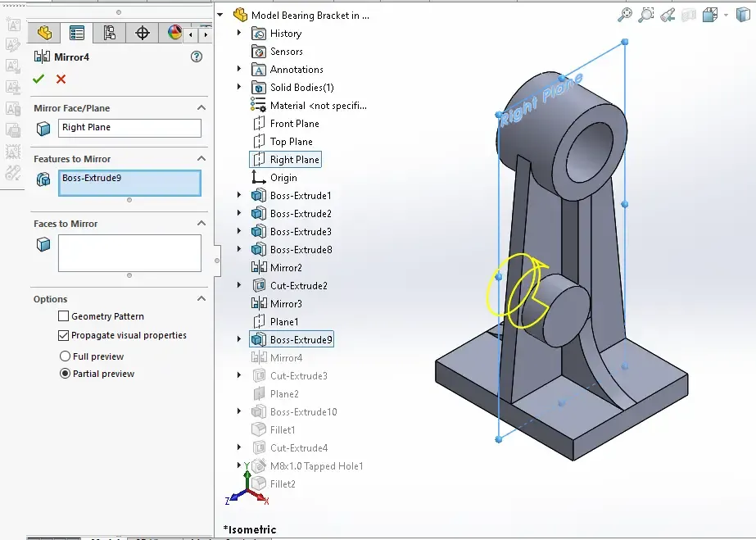Expand the History folder

[239, 33]
